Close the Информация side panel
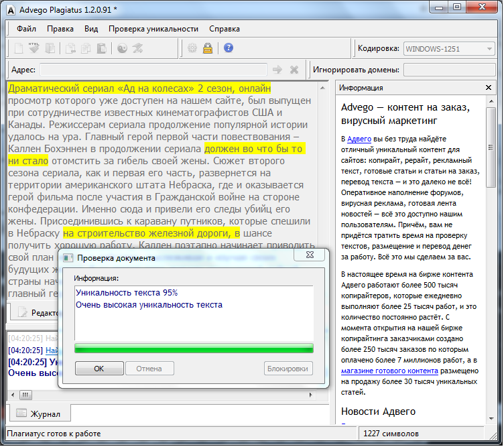Viewport: 504px width, 447px height. (488, 87)
